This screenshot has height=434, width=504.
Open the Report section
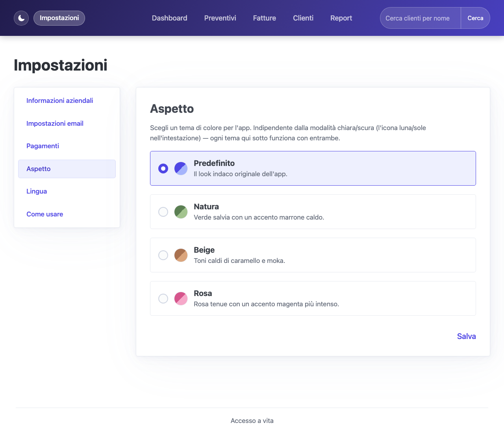tap(341, 18)
